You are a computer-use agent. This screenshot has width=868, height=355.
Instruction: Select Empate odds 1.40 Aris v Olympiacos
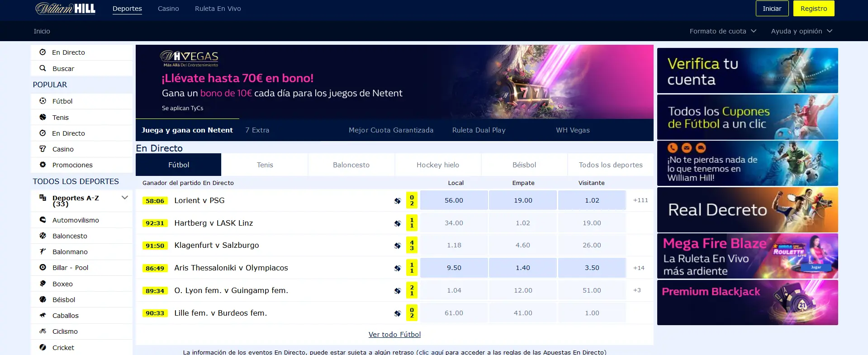click(x=522, y=268)
